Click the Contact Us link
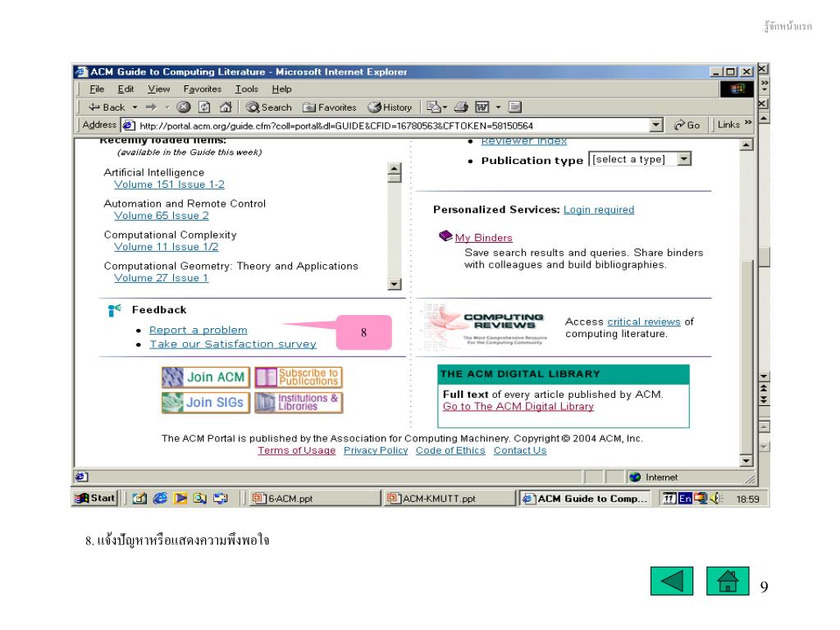Viewport: 840px width, 630px height. [519, 450]
